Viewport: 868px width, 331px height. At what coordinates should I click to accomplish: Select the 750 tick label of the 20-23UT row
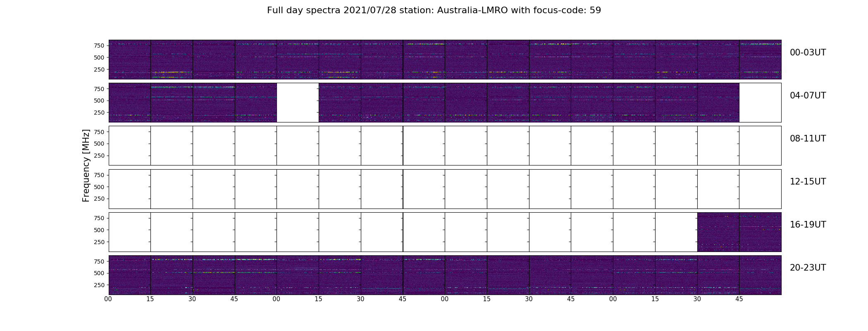99,261
